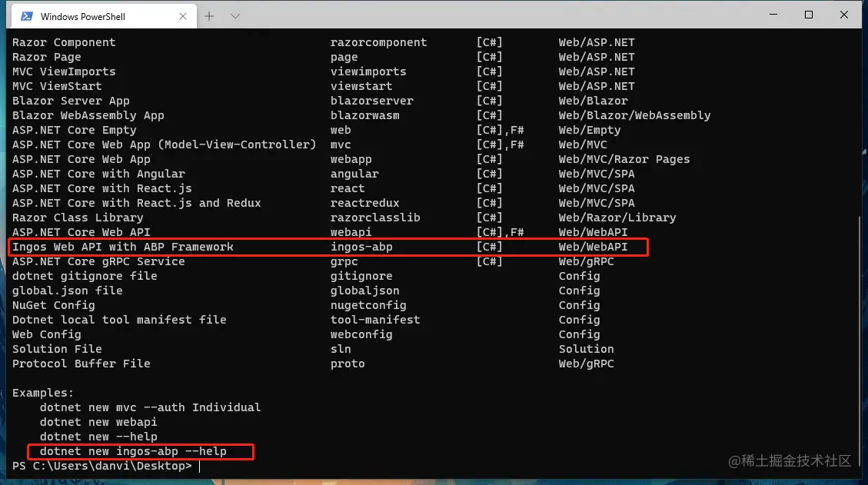The width and height of the screenshot is (868, 485).
Task: Maximize the terminal window
Action: [x=809, y=15]
